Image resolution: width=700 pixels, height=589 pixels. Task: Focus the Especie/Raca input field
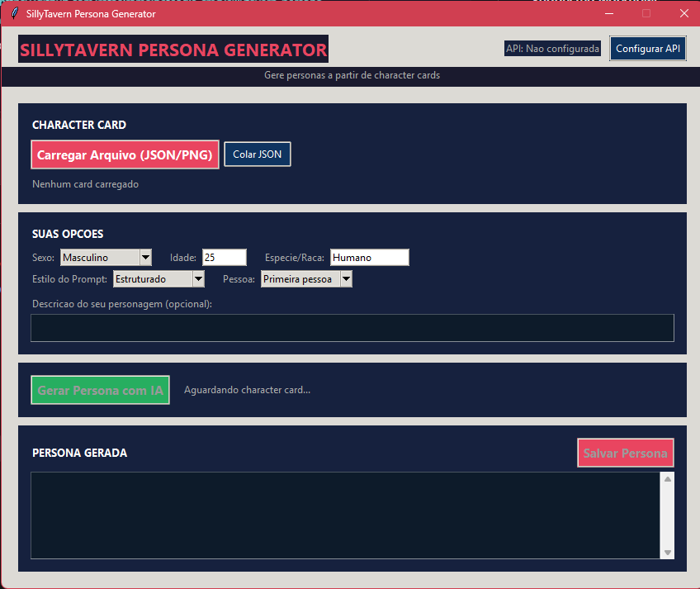(x=370, y=258)
